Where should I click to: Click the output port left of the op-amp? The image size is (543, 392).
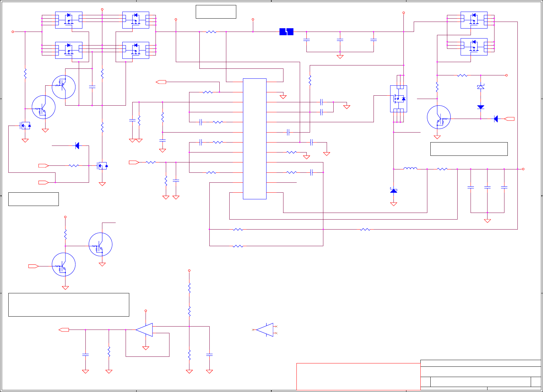[64, 330]
